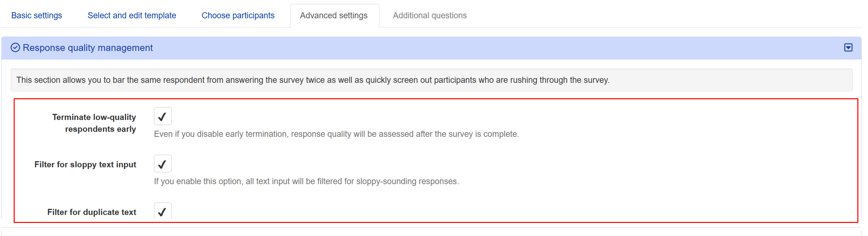
Task: Click the circled checkmark icon beside Response quality management
Action: point(15,48)
